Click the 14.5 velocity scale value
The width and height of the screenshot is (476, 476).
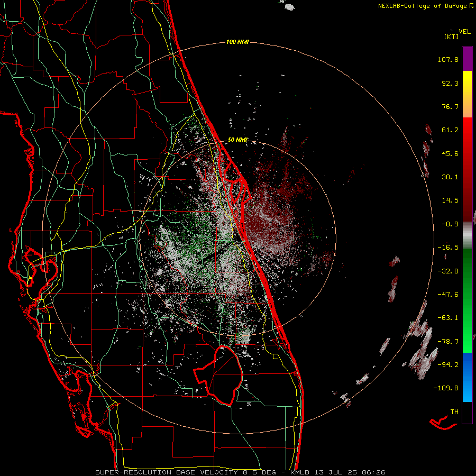[450, 200]
